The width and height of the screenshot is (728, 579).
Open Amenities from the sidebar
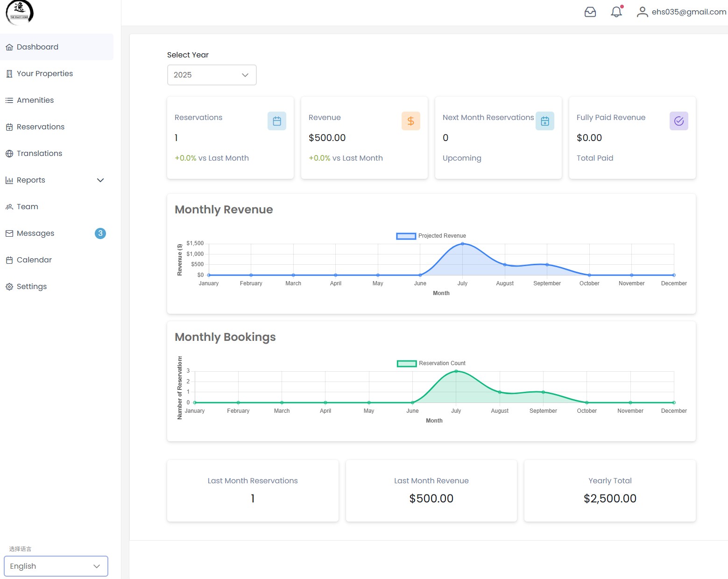click(35, 100)
